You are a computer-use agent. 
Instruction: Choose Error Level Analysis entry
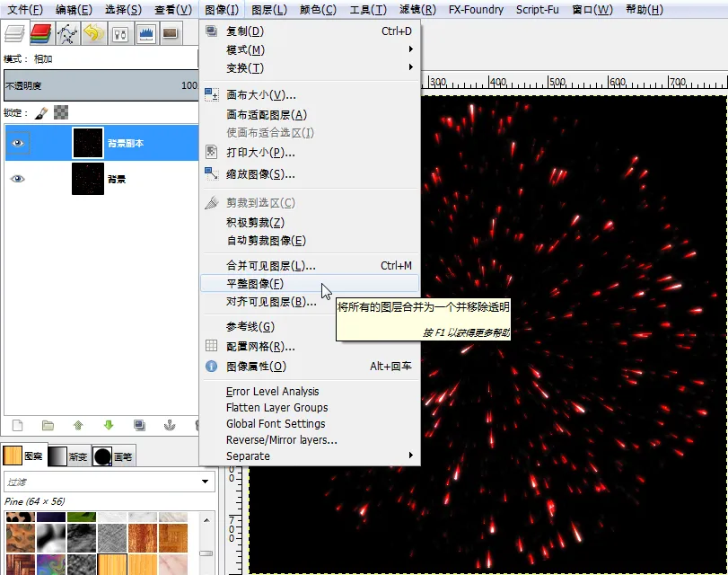click(311, 392)
